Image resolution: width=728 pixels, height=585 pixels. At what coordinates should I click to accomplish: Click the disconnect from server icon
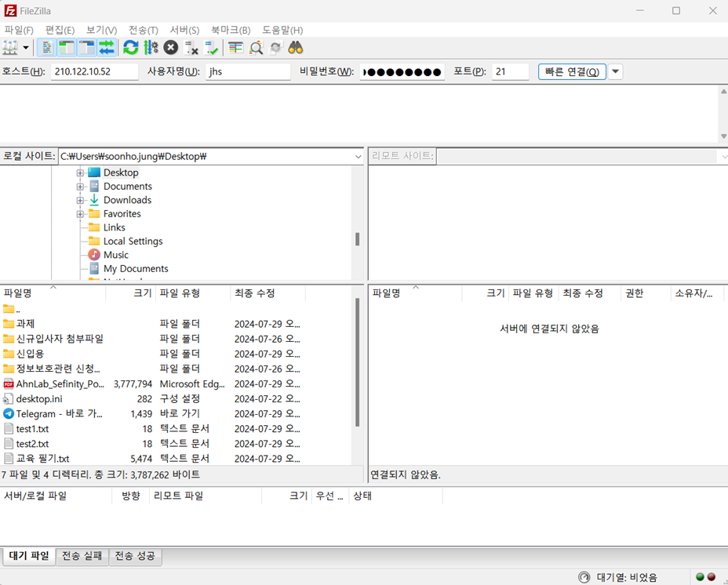[x=191, y=48]
